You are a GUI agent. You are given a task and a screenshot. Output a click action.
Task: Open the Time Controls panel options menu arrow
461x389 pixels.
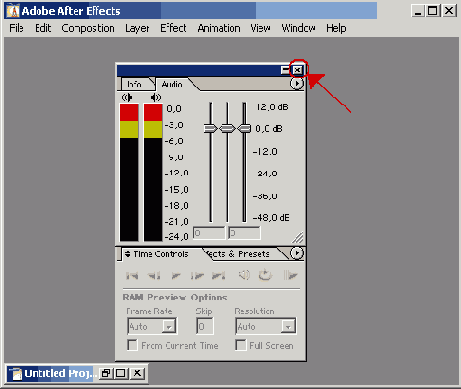[297, 253]
